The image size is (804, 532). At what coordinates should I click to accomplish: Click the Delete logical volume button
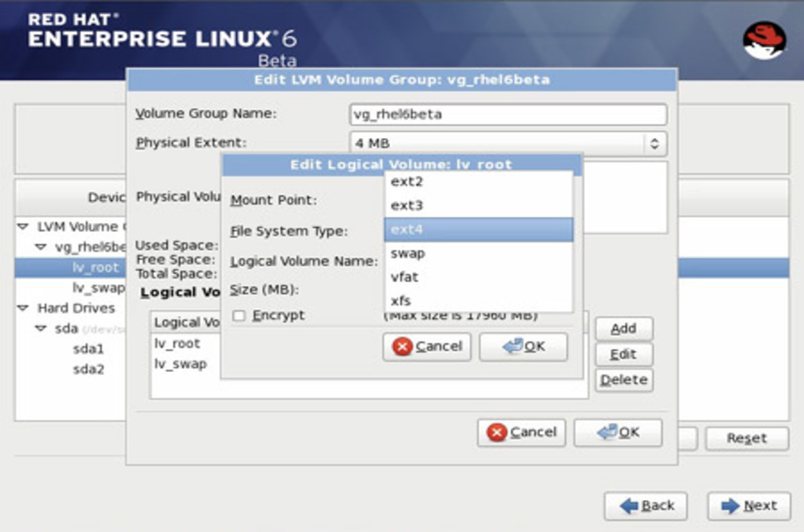[624, 380]
